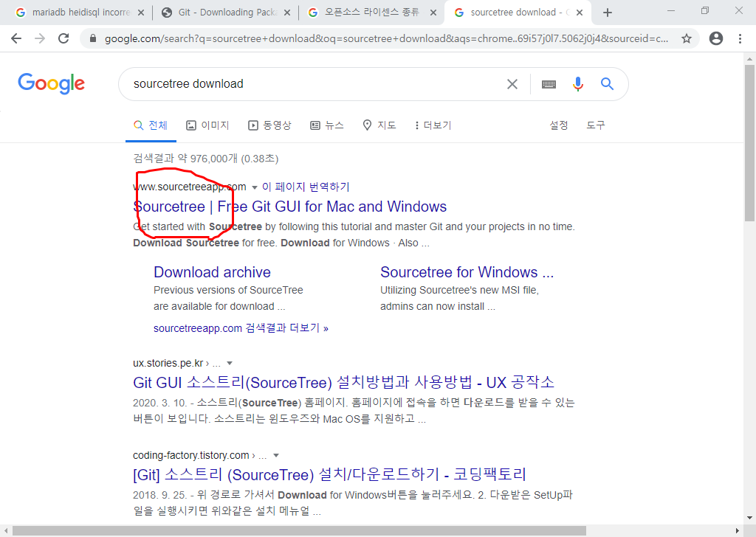The image size is (756, 537).
Task: Open the on-screen keyboard icon
Action: pyautogui.click(x=549, y=84)
